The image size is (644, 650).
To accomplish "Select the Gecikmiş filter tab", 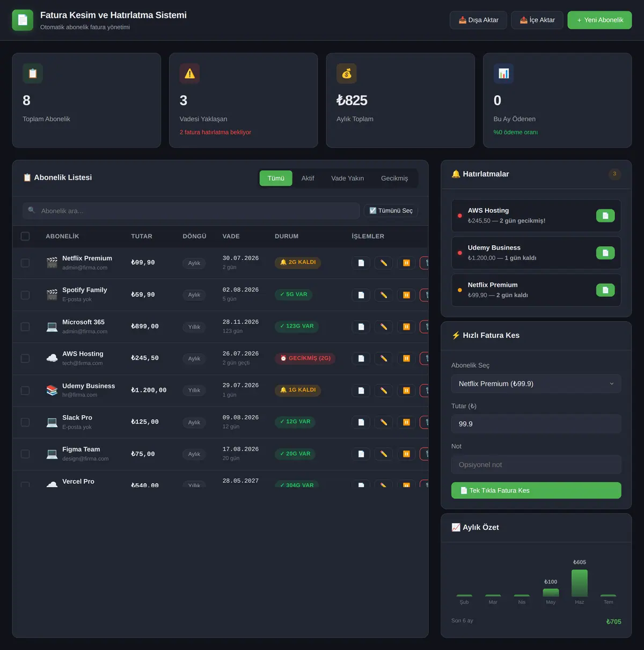I will pyautogui.click(x=394, y=178).
